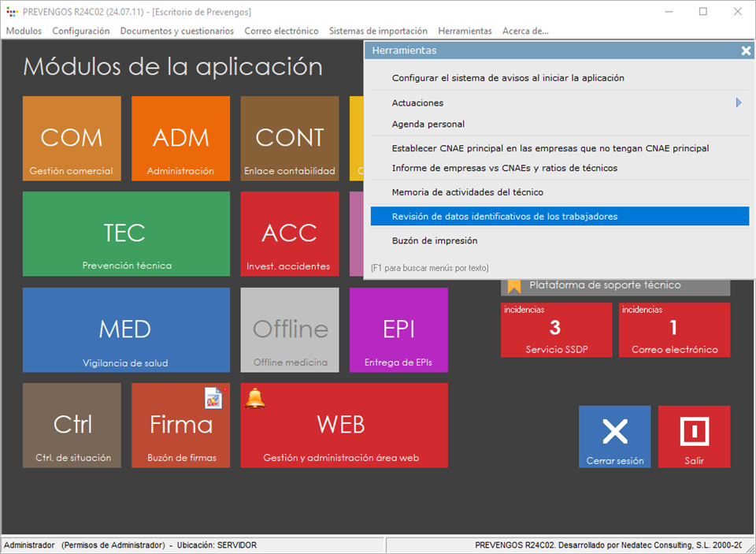This screenshot has width=756, height=554.
Task: Close the Herramientas popup panel
Action: 746,50
